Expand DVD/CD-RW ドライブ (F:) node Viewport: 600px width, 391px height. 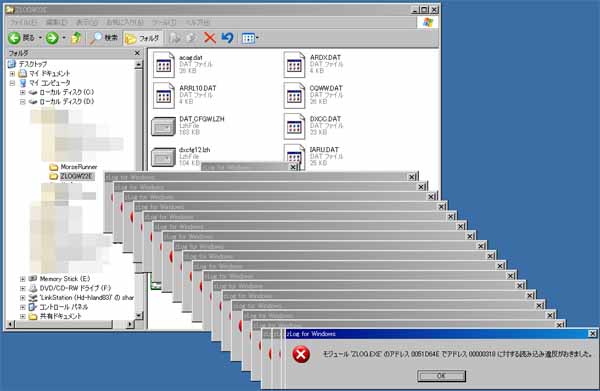tap(22, 288)
